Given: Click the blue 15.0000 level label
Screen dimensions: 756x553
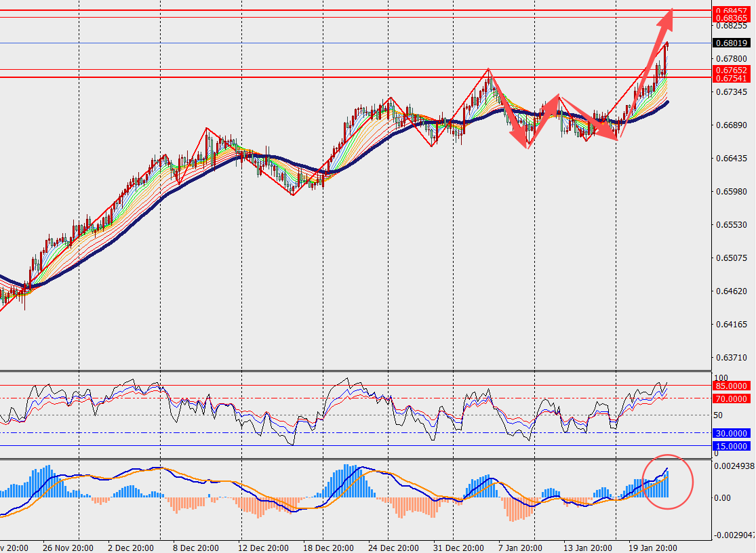Looking at the screenshot, I should tap(731, 447).
